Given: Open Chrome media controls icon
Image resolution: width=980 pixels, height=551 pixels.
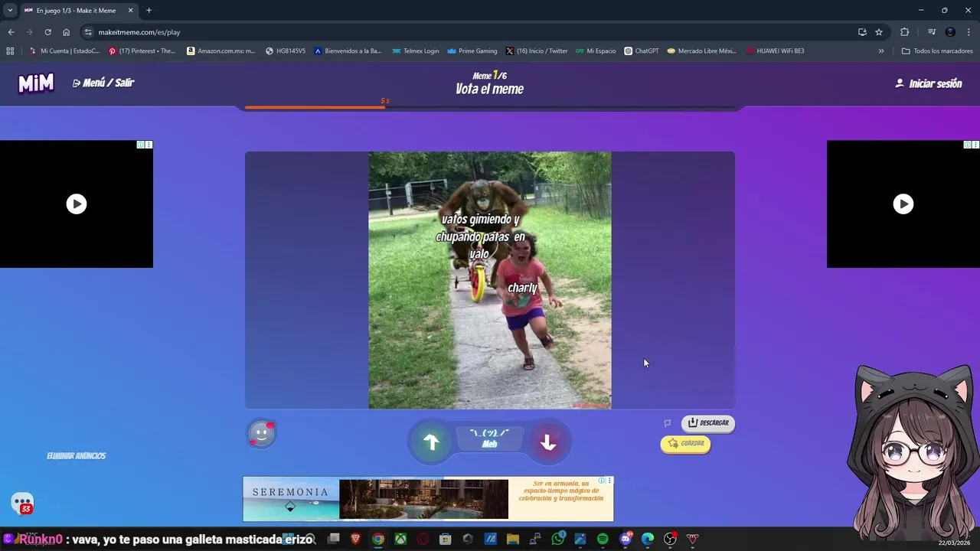Looking at the screenshot, I should [932, 32].
